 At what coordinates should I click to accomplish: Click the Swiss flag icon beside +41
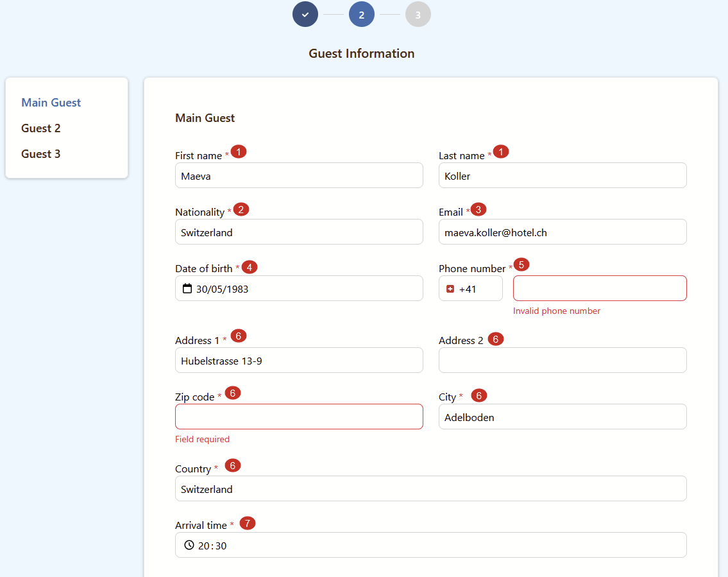(450, 289)
